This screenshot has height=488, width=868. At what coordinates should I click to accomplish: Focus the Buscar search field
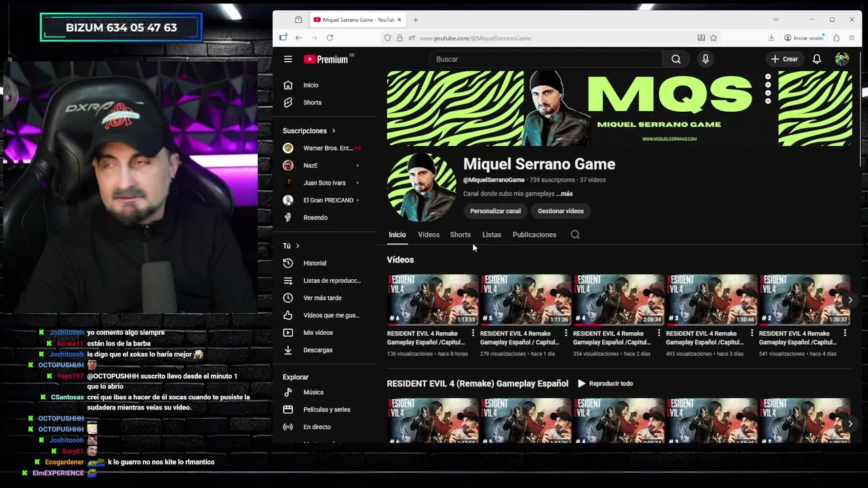click(x=546, y=59)
